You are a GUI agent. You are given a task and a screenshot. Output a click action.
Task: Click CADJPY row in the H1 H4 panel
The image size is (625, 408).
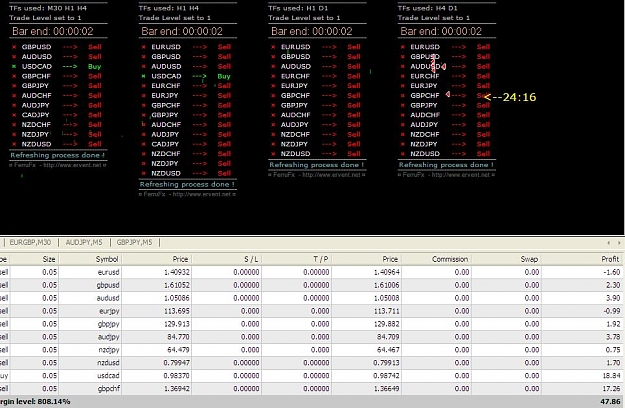click(186, 144)
